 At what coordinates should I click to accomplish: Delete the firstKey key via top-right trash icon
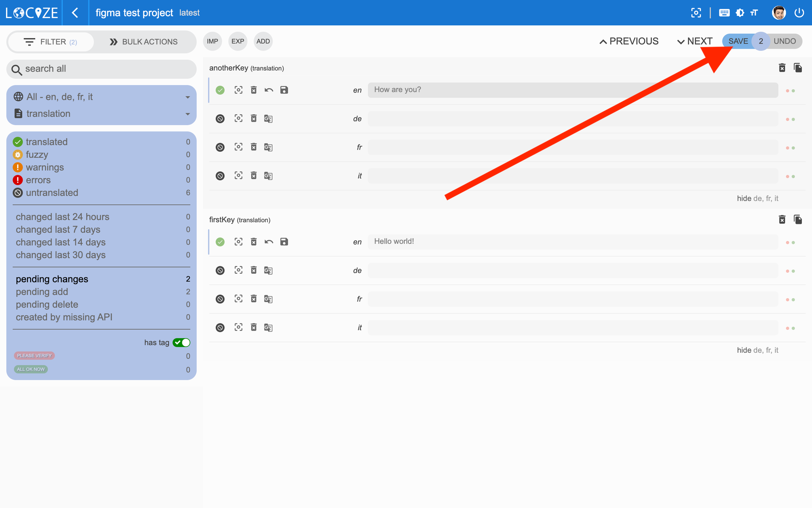pyautogui.click(x=782, y=219)
